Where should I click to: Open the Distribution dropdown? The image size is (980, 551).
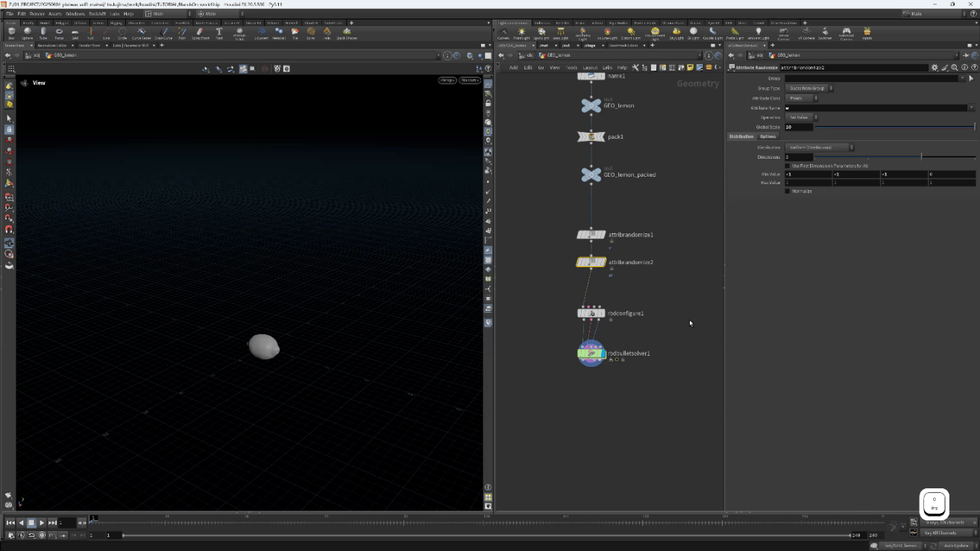click(819, 148)
